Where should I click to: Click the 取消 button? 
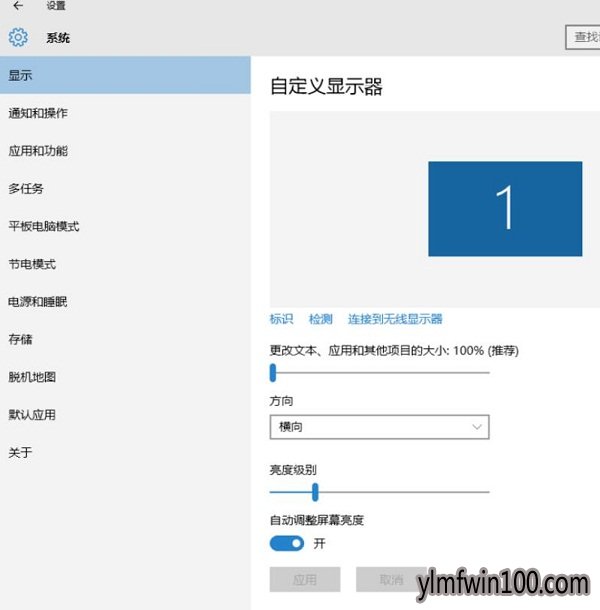coord(391,579)
